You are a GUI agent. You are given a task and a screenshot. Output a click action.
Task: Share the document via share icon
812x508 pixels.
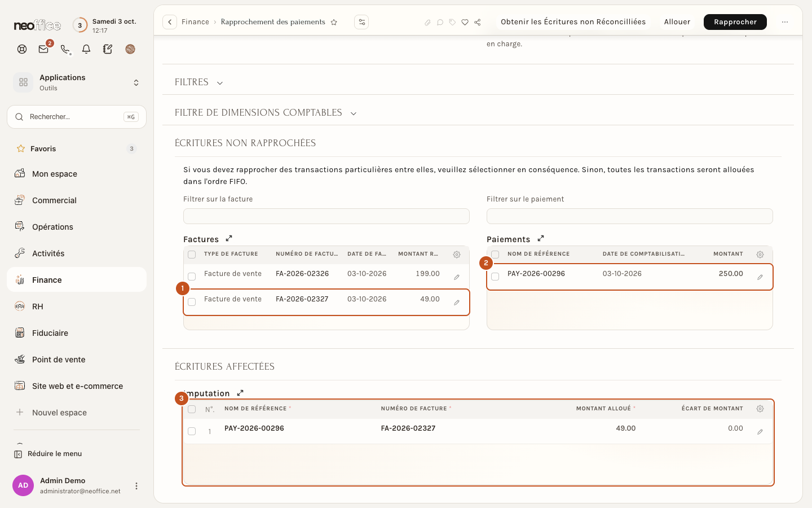coord(478,23)
